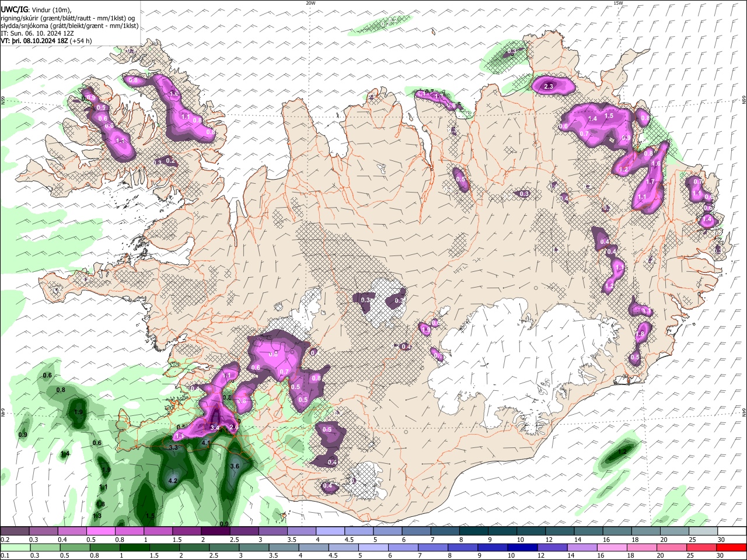Click the 0.1 label in the bottom legend row
Screen dimensions: 747x560
pyautogui.click(x=5, y=555)
